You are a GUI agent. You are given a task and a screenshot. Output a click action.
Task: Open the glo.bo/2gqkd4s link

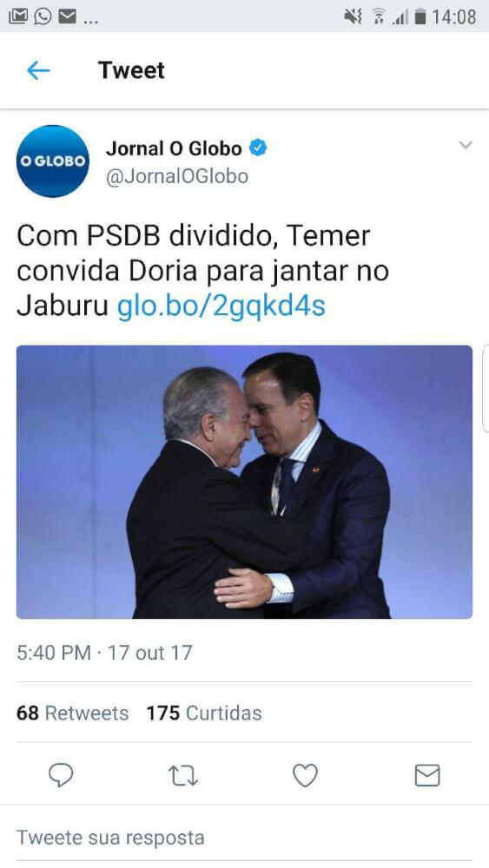tap(221, 306)
